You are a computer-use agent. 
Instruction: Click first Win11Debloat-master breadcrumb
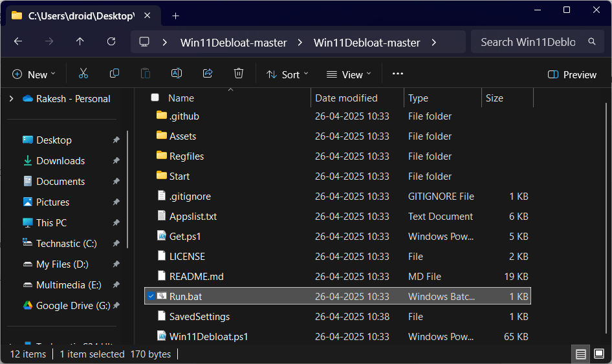(234, 43)
